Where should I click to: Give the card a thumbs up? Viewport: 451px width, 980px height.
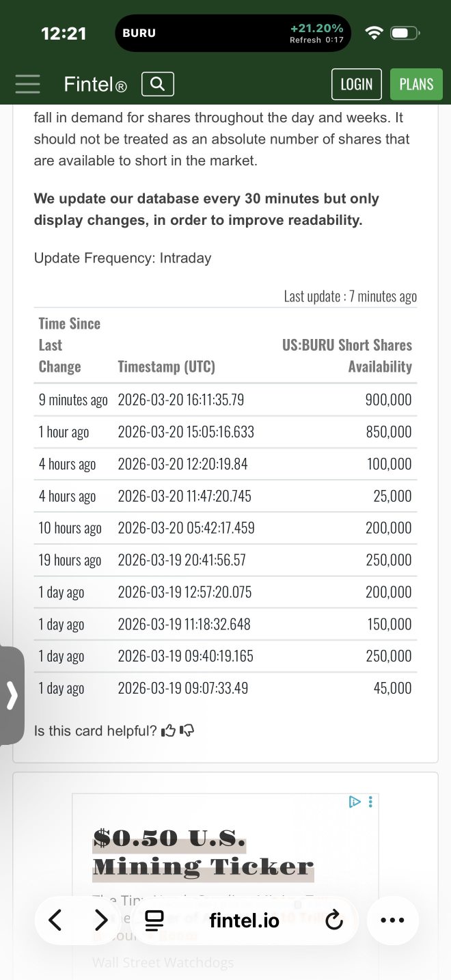click(x=168, y=731)
